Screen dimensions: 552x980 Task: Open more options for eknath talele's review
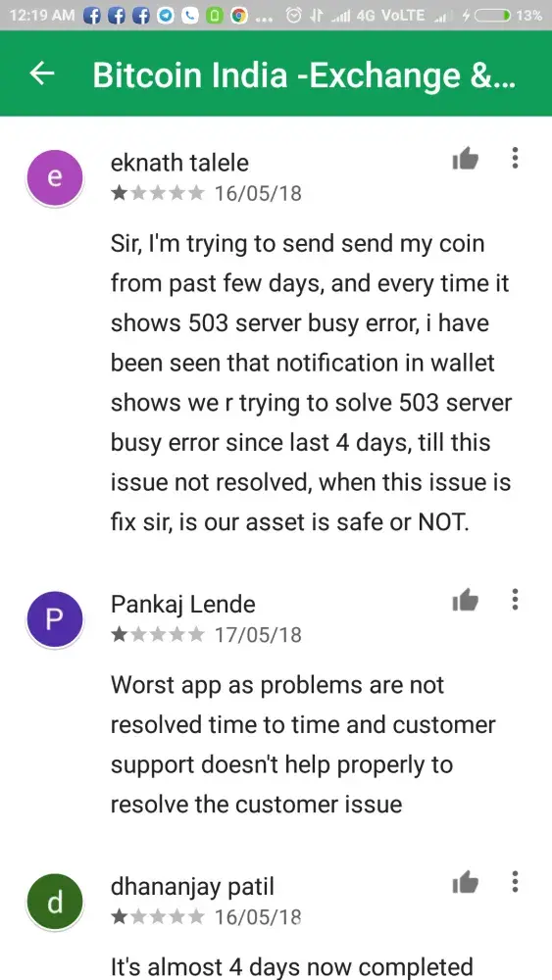[x=515, y=158]
